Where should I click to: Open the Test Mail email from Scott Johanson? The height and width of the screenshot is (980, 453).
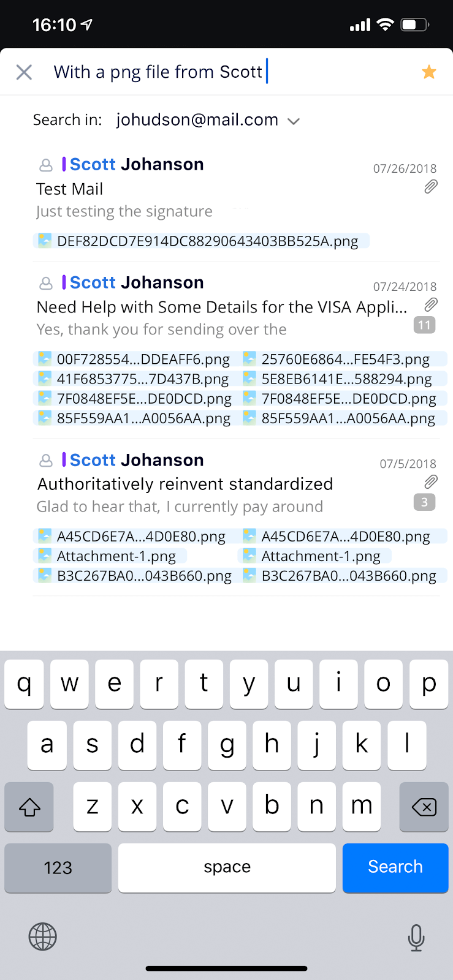pyautogui.click(x=184, y=189)
